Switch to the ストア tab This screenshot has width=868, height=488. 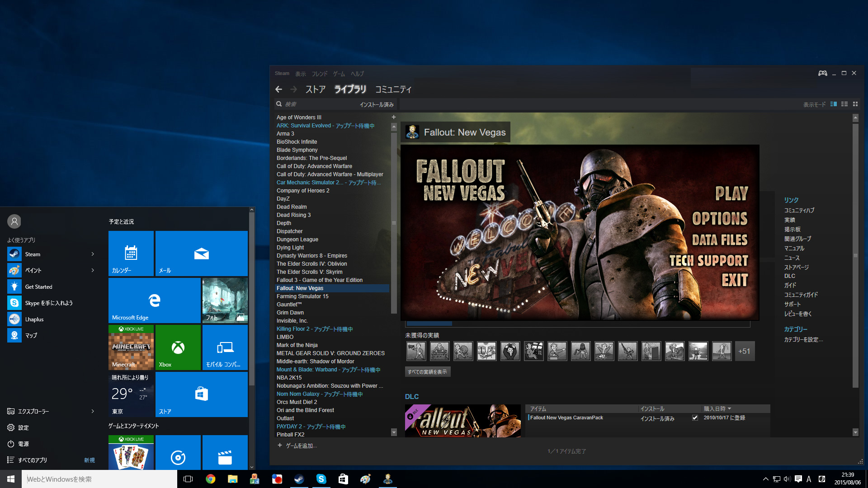click(x=316, y=89)
